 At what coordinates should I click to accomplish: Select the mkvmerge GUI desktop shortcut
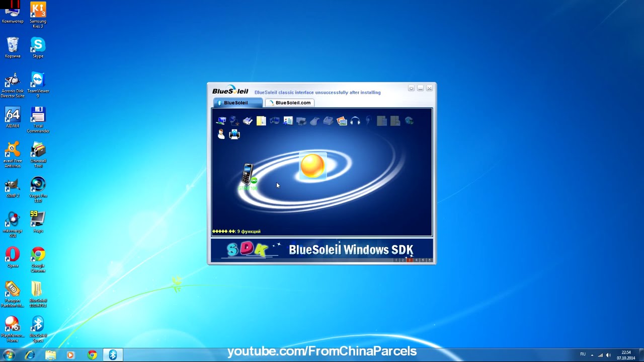tap(13, 224)
